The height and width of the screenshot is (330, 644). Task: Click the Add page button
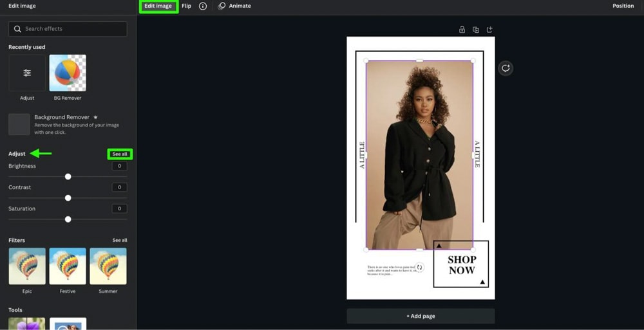(421, 316)
